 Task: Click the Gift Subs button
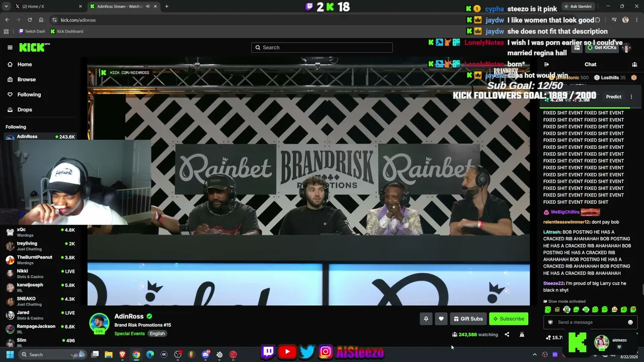pyautogui.click(x=468, y=319)
